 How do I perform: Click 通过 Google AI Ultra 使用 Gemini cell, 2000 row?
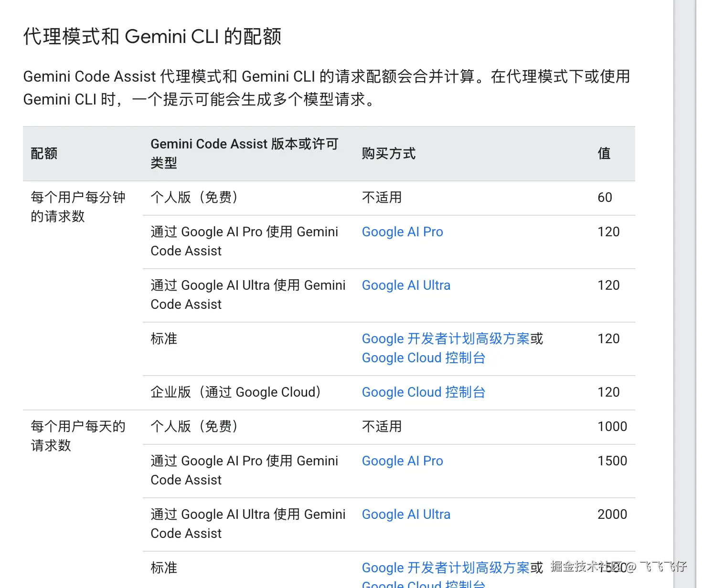pos(248,524)
